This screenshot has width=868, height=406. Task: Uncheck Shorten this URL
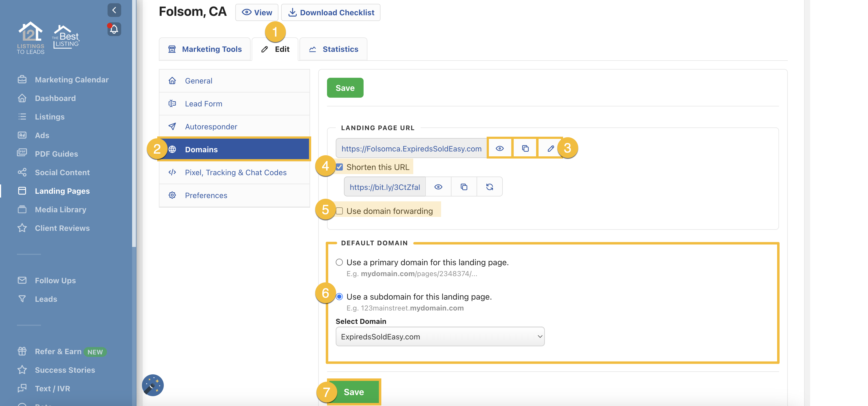(339, 166)
